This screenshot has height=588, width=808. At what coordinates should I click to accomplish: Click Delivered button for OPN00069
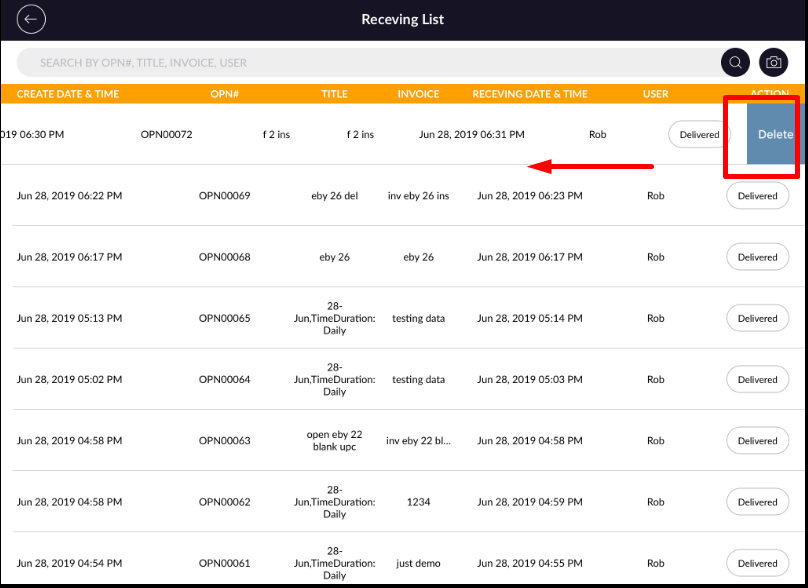757,196
